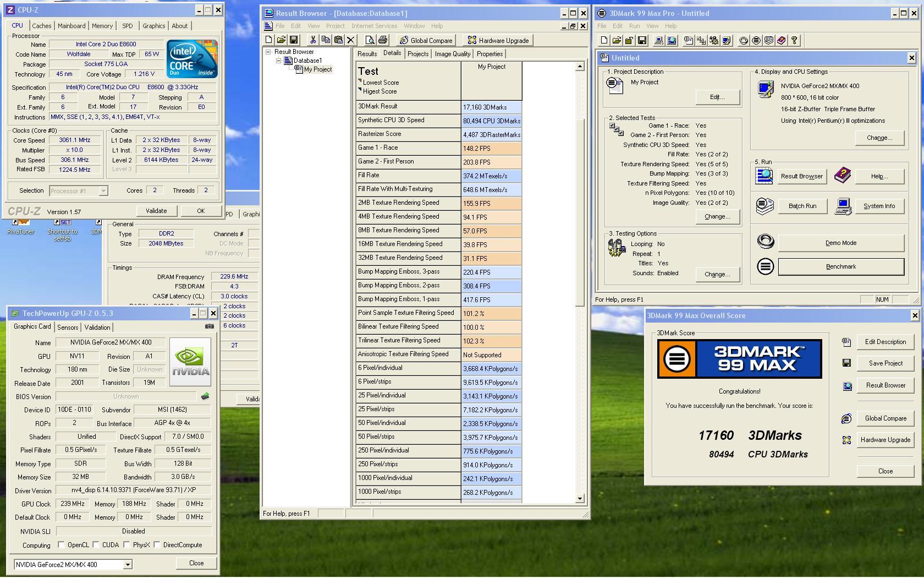Collapse Result Browser tree root node
This screenshot has height=578, width=924.
tap(268, 52)
